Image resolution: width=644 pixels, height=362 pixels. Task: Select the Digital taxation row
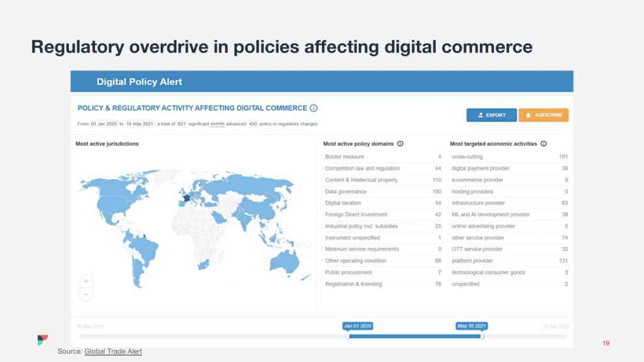(383, 203)
